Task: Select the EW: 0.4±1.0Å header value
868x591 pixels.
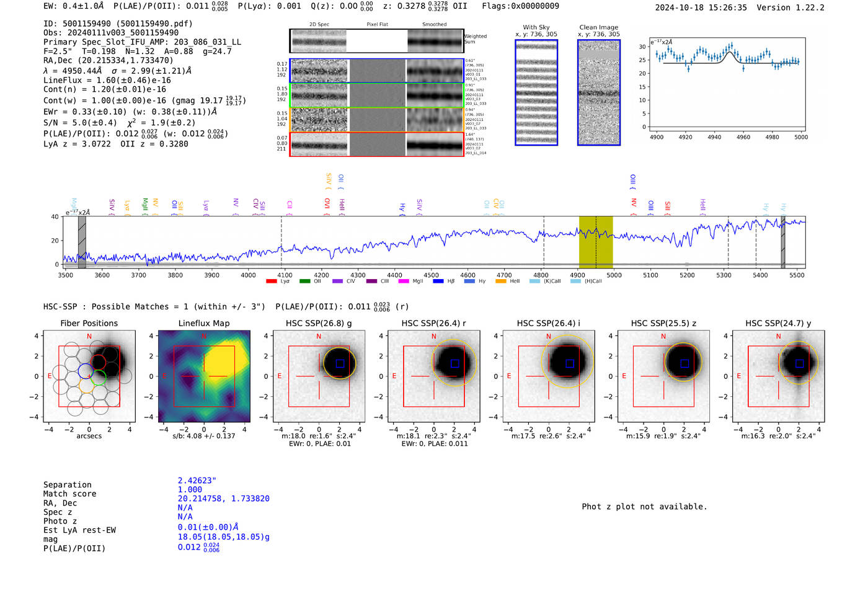Action: [74, 6]
